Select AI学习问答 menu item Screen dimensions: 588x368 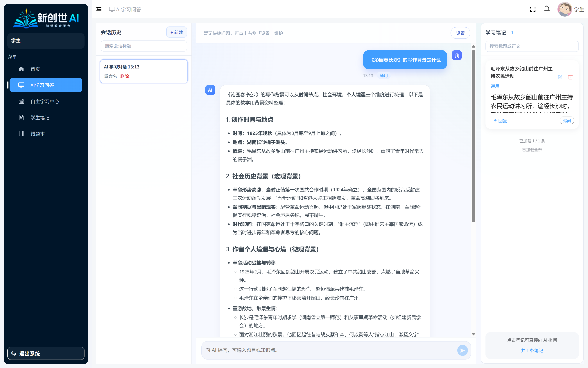(x=46, y=85)
